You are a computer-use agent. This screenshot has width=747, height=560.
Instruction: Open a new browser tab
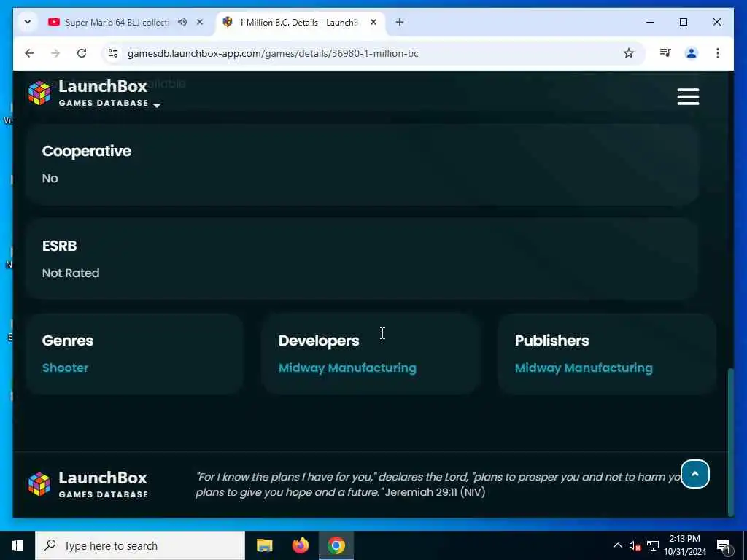coord(400,22)
